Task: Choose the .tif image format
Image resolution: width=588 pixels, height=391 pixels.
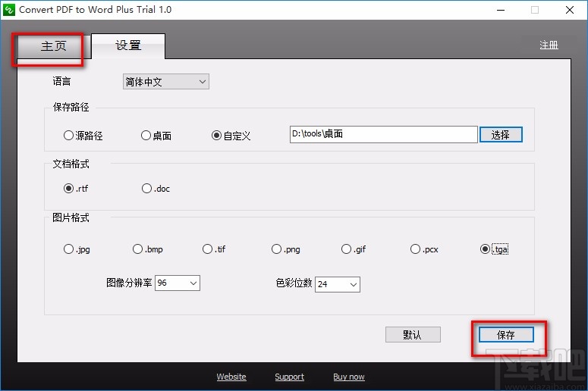Action: click(214, 249)
